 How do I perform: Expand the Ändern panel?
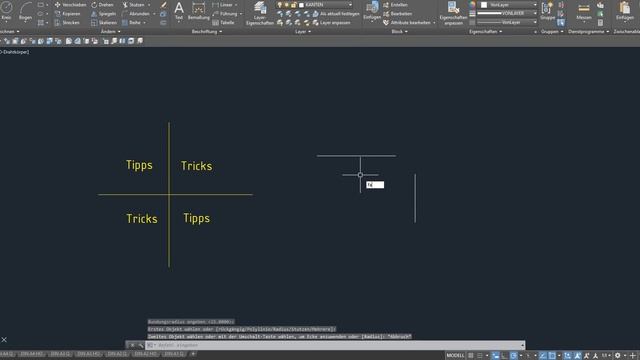pos(110,31)
